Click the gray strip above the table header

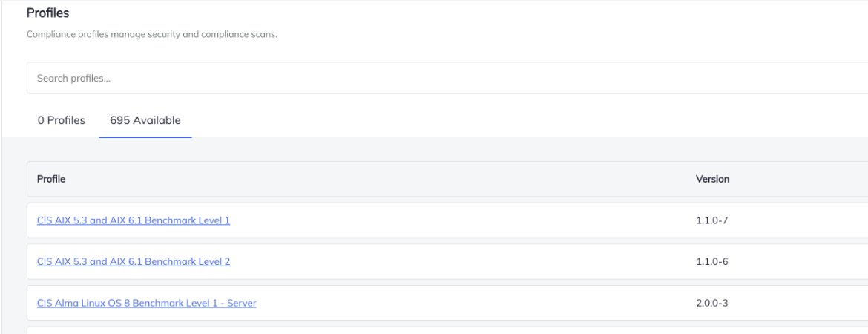(445, 149)
